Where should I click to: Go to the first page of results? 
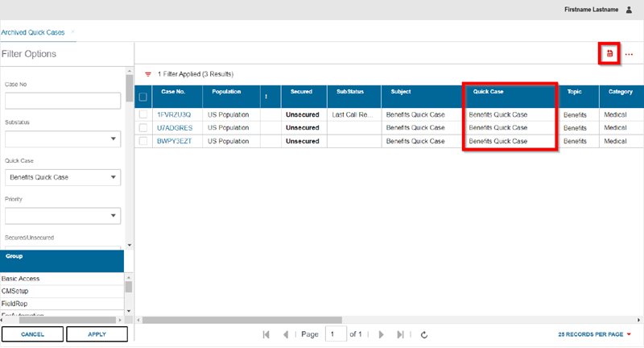click(266, 334)
